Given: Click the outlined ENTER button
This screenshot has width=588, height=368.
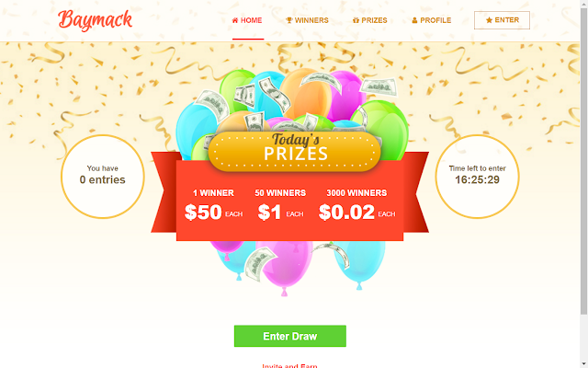Looking at the screenshot, I should point(503,20).
